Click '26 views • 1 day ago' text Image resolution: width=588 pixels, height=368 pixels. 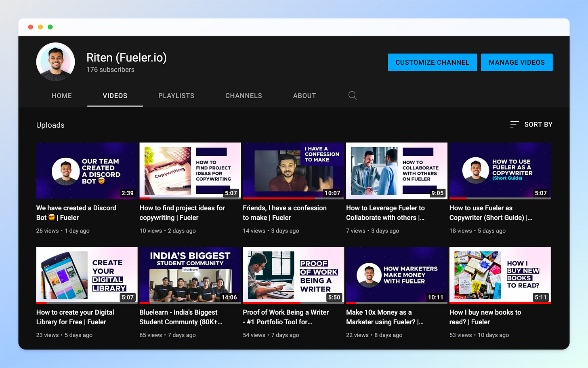click(x=63, y=231)
